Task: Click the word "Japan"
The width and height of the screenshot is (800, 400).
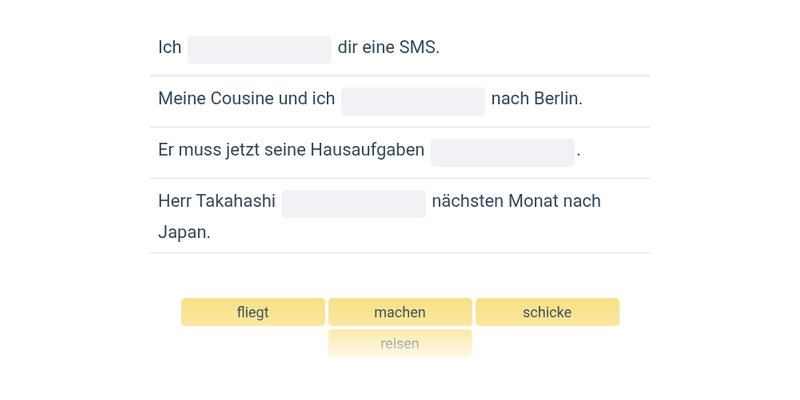Action: pos(182,232)
